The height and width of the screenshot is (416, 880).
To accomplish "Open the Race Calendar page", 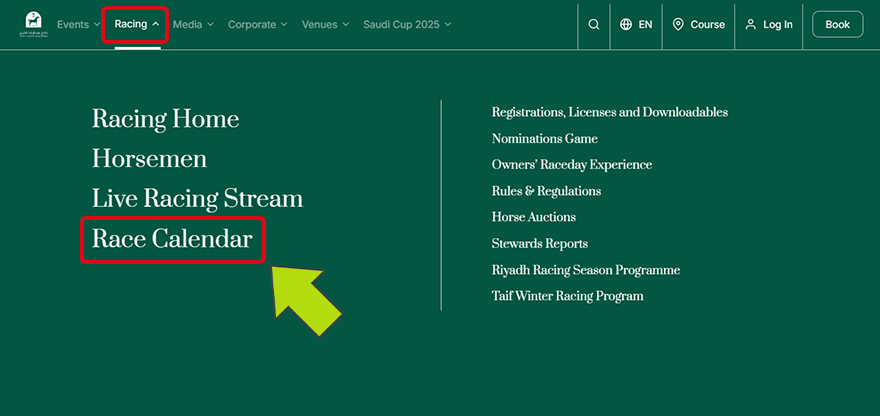I will (x=172, y=239).
